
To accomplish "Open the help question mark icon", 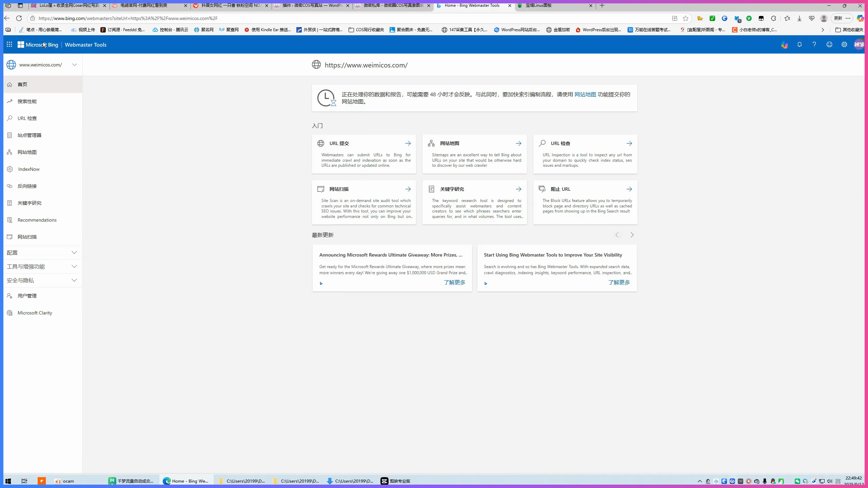I will point(814,44).
